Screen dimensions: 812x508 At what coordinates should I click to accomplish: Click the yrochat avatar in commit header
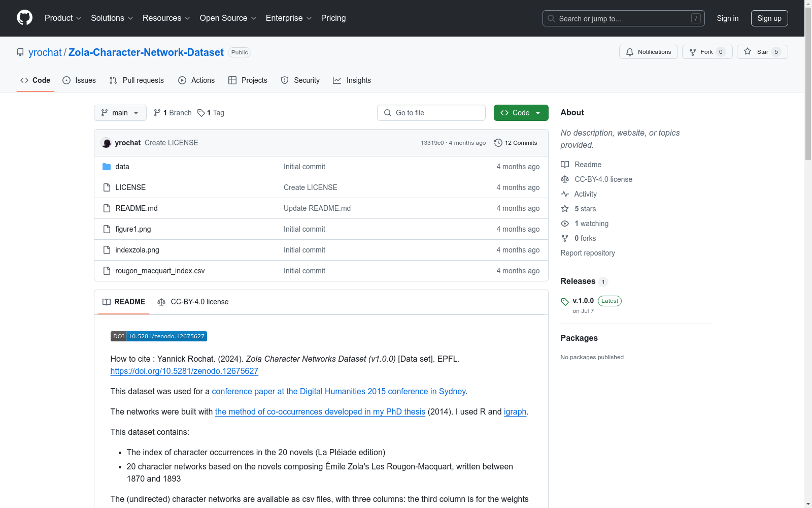click(106, 143)
